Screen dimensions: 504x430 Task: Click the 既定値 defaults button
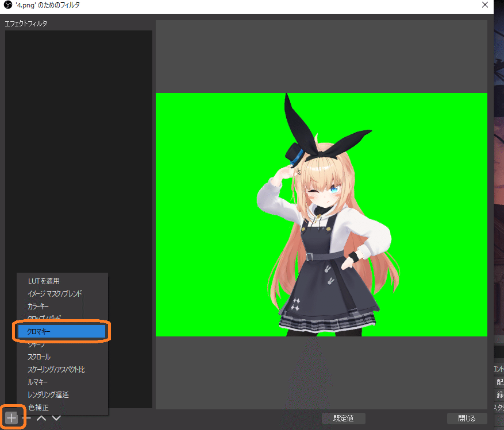coord(343,418)
